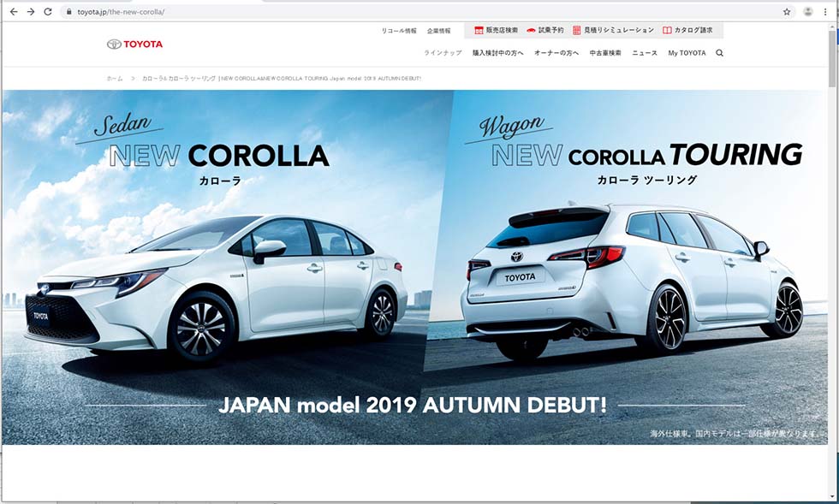The height and width of the screenshot is (504, 839).
Task: Click the NEW COROLLA TOURING wagon heading
Action: (646, 155)
